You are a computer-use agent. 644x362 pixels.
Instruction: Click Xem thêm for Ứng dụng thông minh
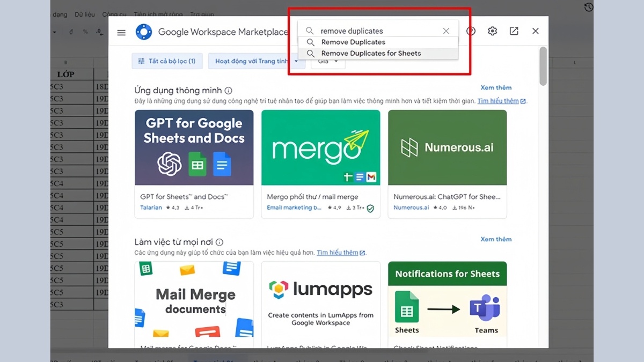(x=496, y=87)
